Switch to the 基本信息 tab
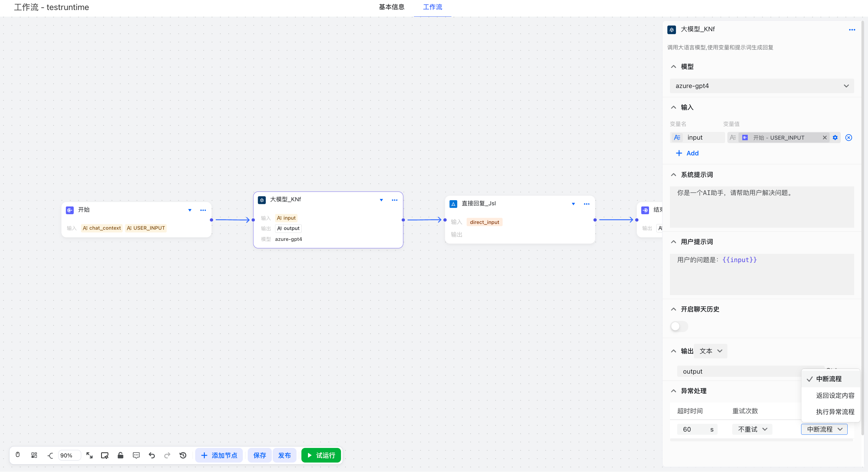The image size is (868, 472). [391, 7]
